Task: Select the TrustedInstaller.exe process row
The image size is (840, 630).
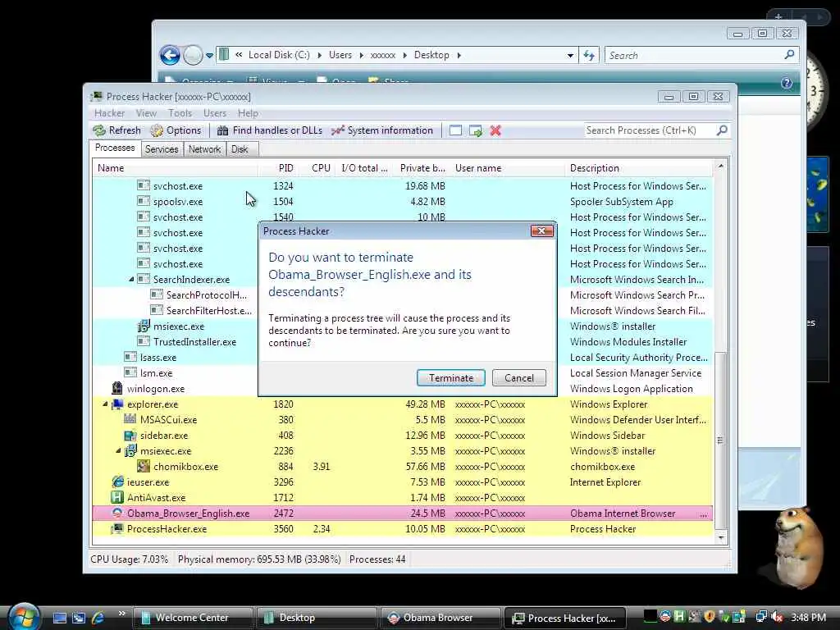Action: point(403,342)
